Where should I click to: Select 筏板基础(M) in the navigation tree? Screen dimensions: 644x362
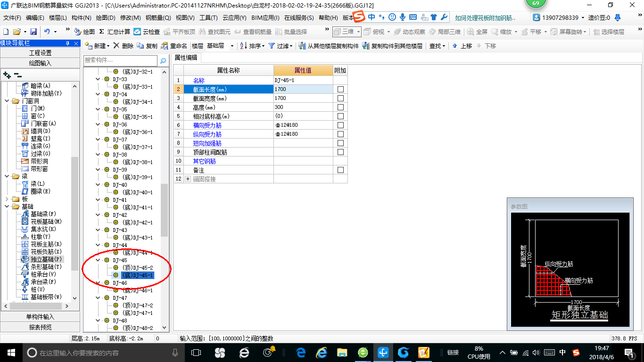click(x=41, y=222)
